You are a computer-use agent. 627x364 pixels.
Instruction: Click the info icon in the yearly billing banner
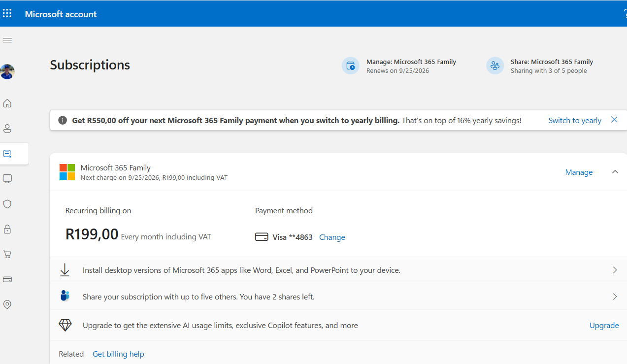63,120
